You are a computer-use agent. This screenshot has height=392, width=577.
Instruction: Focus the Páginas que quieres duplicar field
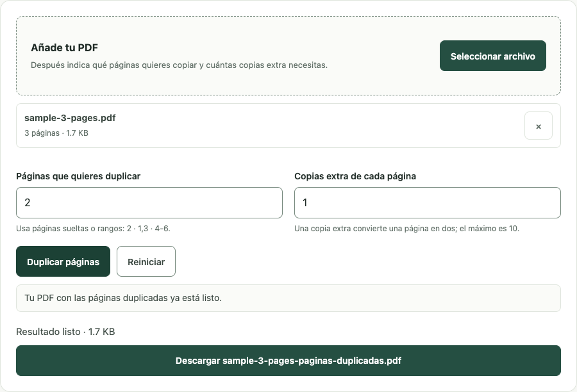[x=149, y=202]
